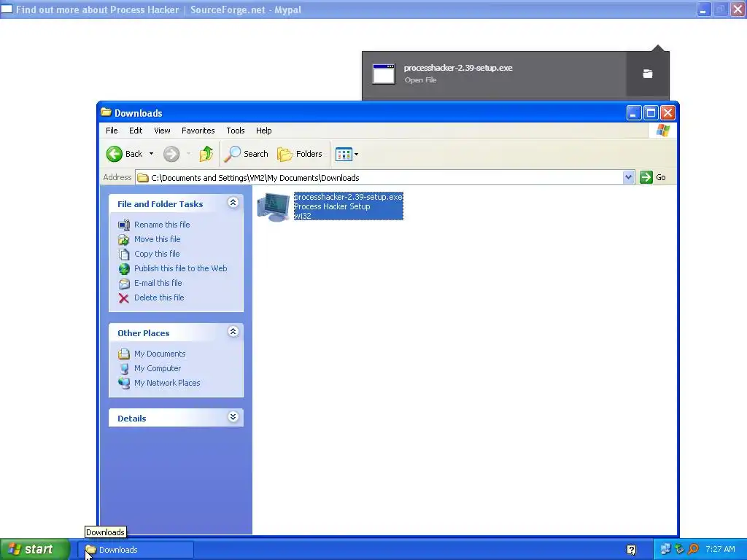Open containing folder from Mypal download panel
This screenshot has height=560, width=747.
pos(648,74)
